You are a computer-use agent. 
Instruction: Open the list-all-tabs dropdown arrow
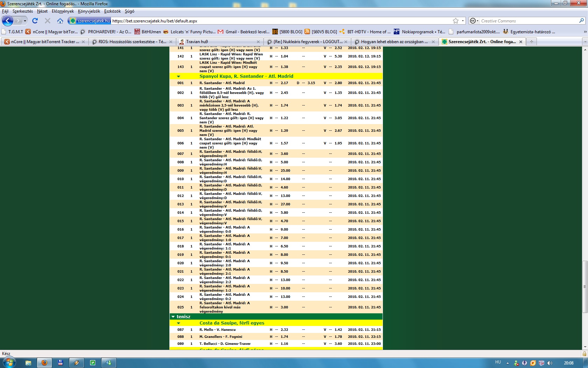(585, 42)
